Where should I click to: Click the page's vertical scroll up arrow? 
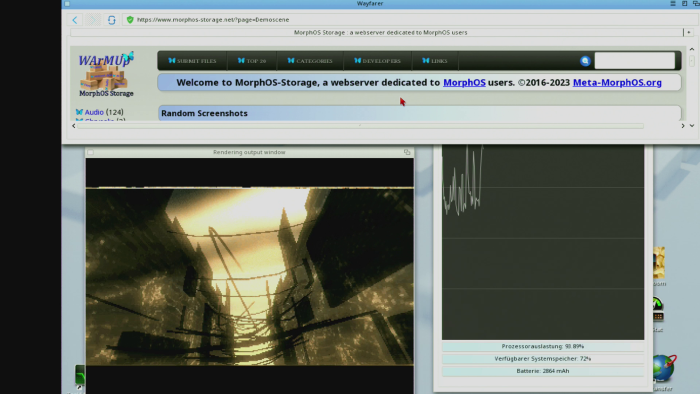coord(692,49)
